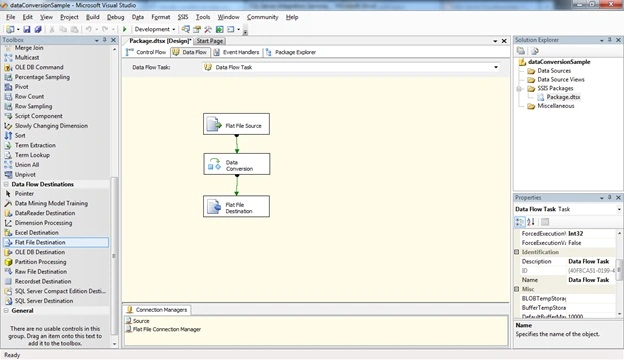624x360 pixels.
Task: Switch to the Package Explorer tab
Action: (291, 52)
